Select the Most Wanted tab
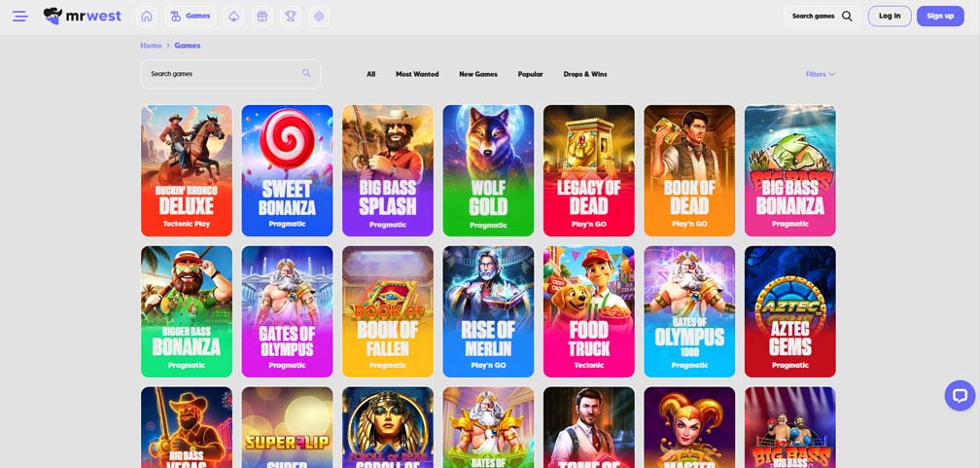Screen dimensions: 980x468 417,74
